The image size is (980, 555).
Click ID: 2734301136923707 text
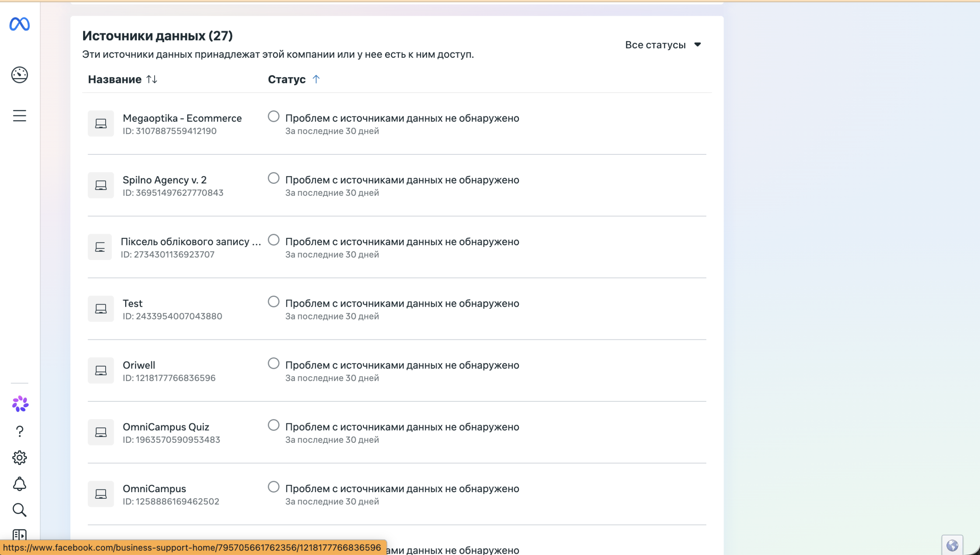(168, 254)
